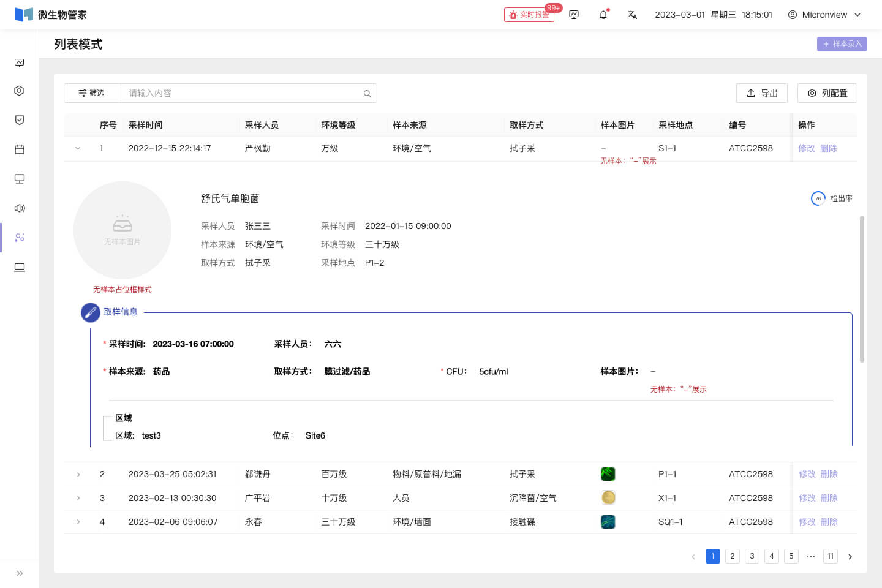
Task: Click the search input field
Action: pos(242,93)
